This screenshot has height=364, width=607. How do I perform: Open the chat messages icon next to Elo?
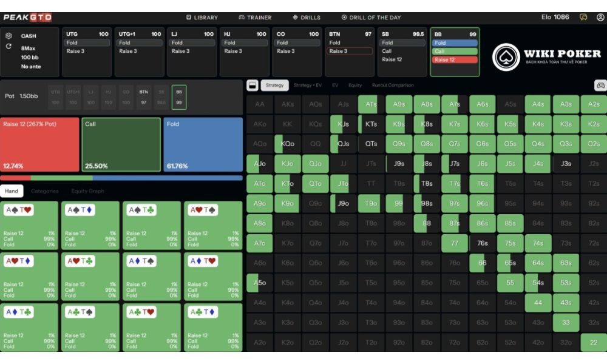pyautogui.click(x=583, y=18)
